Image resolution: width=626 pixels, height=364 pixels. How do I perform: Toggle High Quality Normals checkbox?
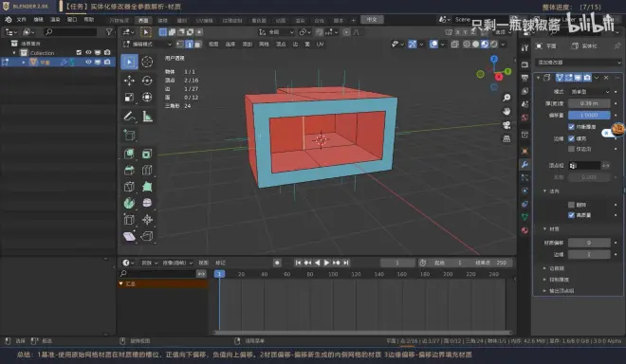[571, 215]
